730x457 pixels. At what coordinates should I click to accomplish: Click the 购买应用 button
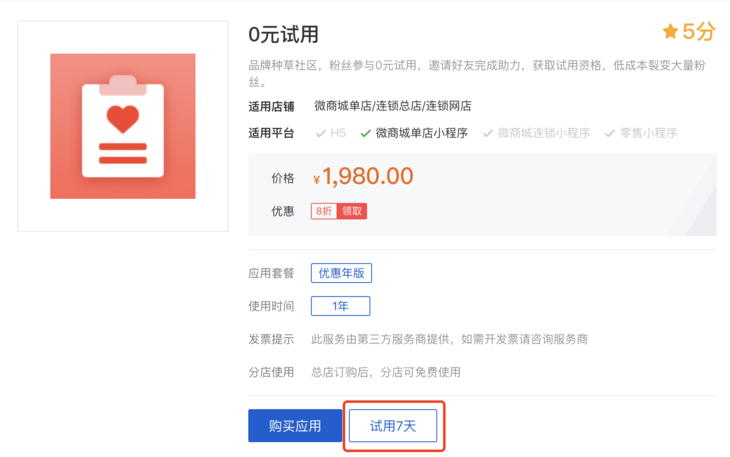point(295,426)
